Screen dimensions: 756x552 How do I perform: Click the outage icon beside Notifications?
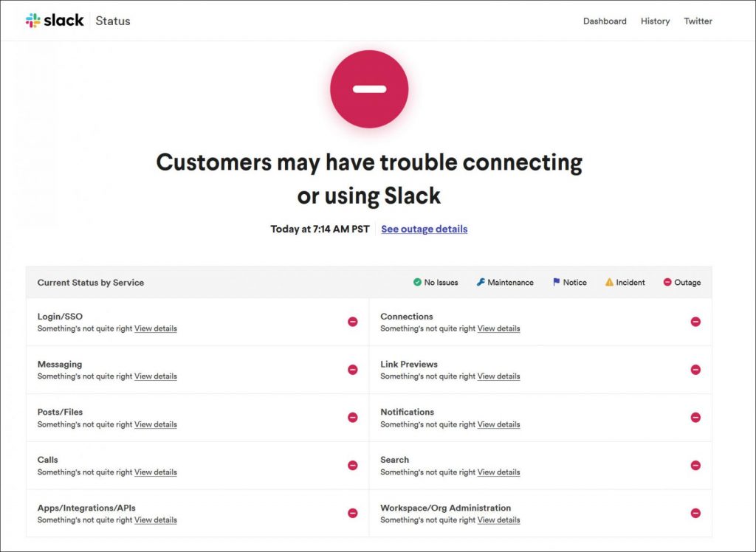click(x=695, y=417)
